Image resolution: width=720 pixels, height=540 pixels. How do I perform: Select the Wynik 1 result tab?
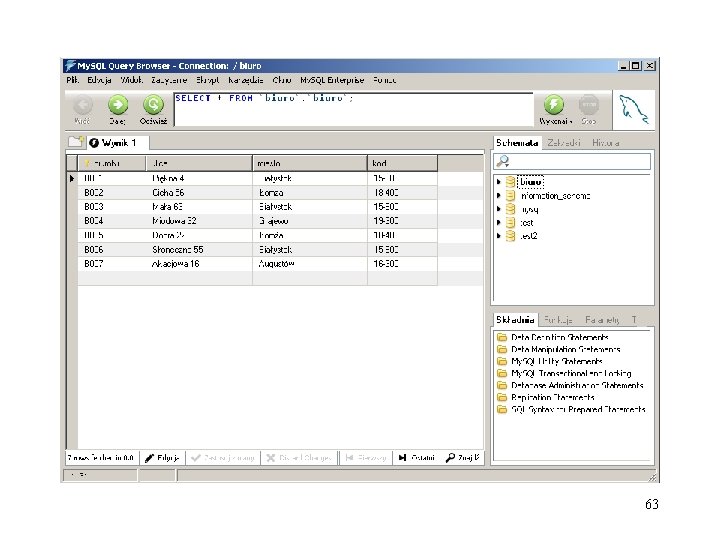point(118,143)
